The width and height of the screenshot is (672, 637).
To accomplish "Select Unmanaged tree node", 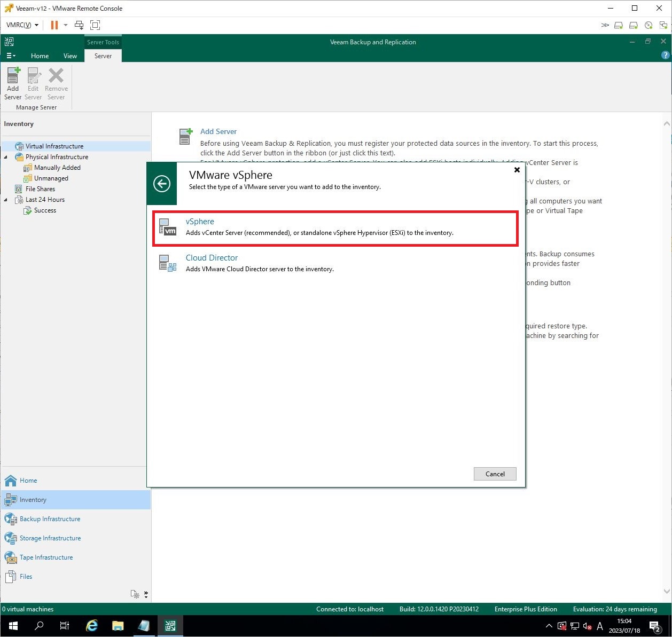I will click(51, 178).
